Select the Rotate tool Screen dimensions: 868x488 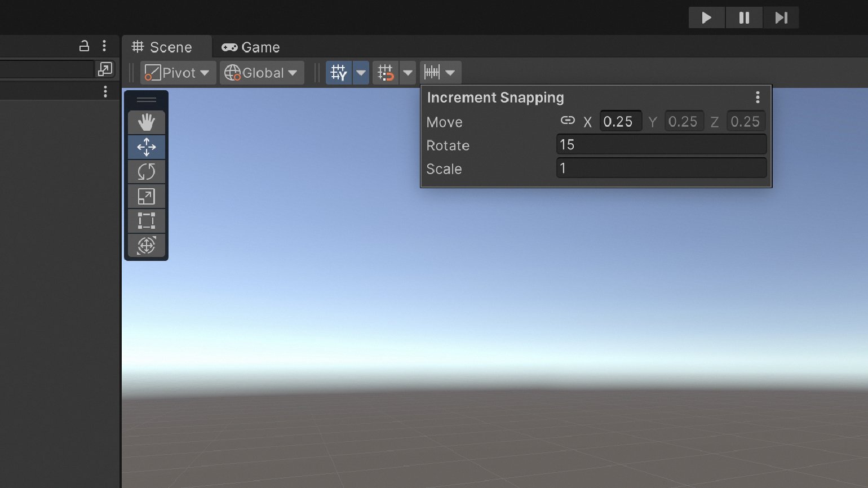[146, 171]
